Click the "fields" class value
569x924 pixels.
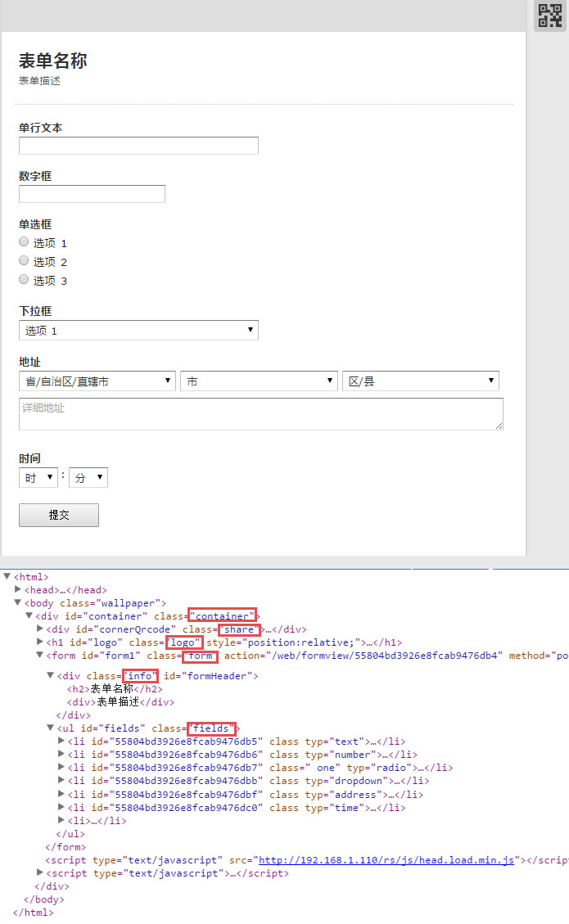click(211, 728)
